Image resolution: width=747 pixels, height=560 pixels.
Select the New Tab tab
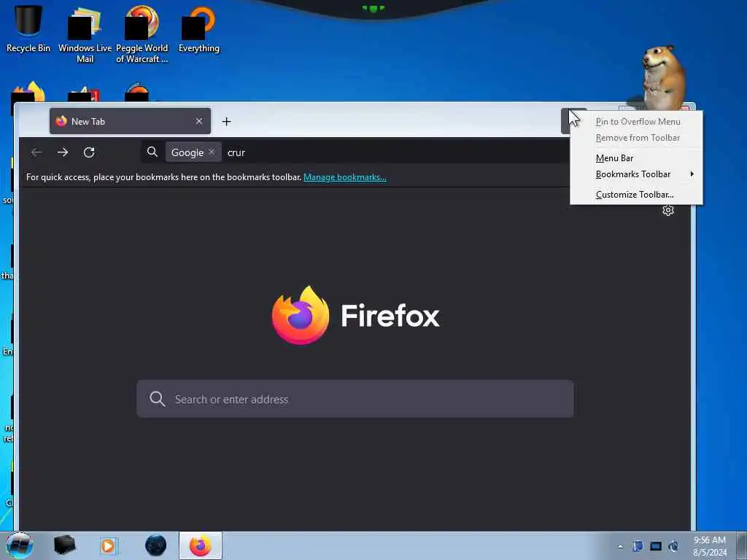point(130,122)
